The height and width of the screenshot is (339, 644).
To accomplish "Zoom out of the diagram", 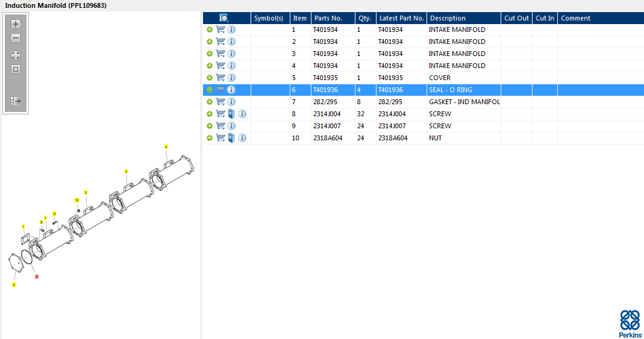I will pyautogui.click(x=16, y=38).
